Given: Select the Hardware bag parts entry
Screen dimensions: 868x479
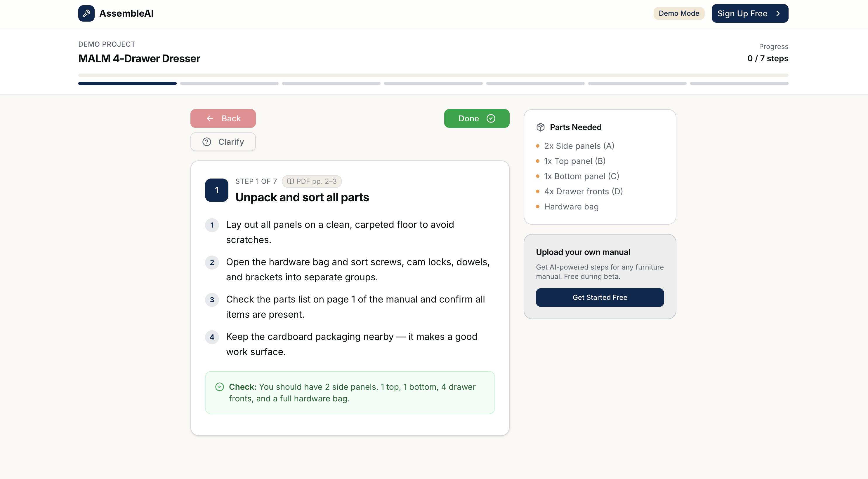Looking at the screenshot, I should [x=571, y=206].
